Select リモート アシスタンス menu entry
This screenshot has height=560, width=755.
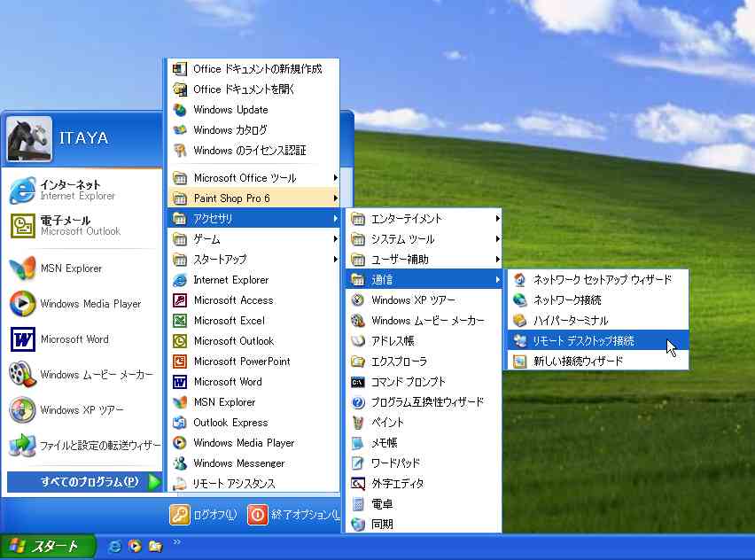pos(253,484)
